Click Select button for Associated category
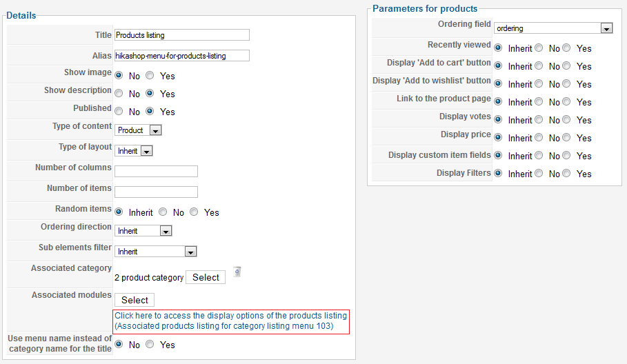The image size is (627, 364). click(x=206, y=277)
